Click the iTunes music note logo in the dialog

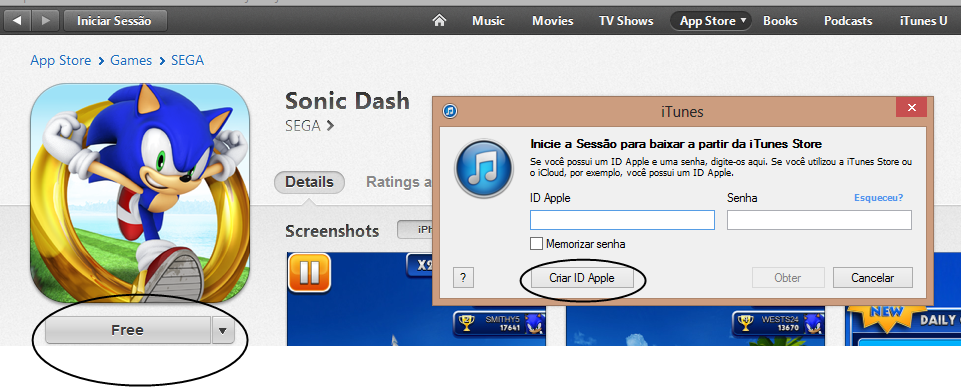(x=484, y=168)
